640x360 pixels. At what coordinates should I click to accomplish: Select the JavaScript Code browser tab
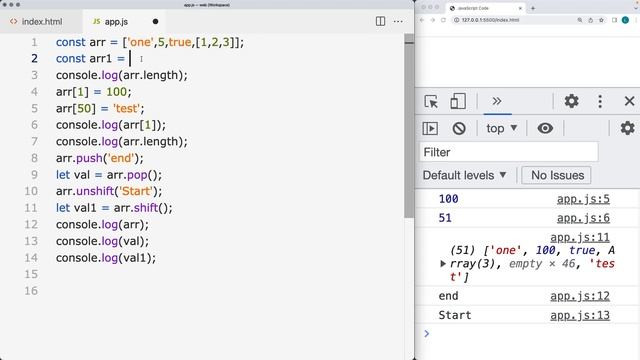[x=486, y=8]
